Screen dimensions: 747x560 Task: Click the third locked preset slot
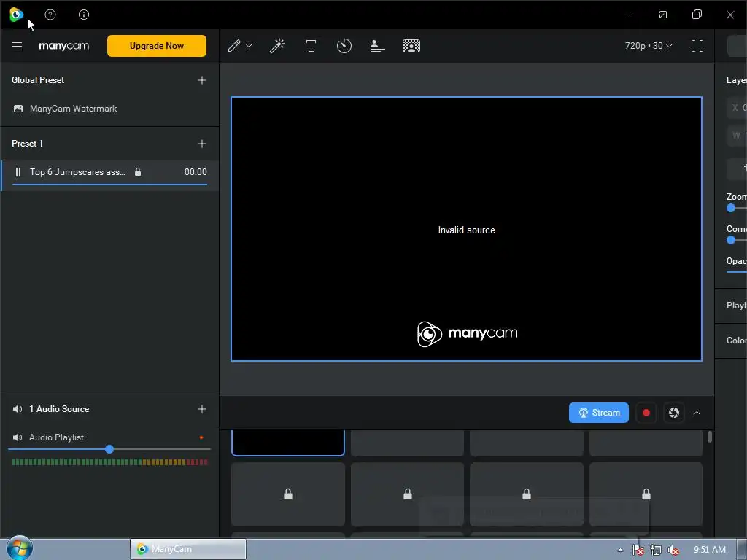click(527, 494)
